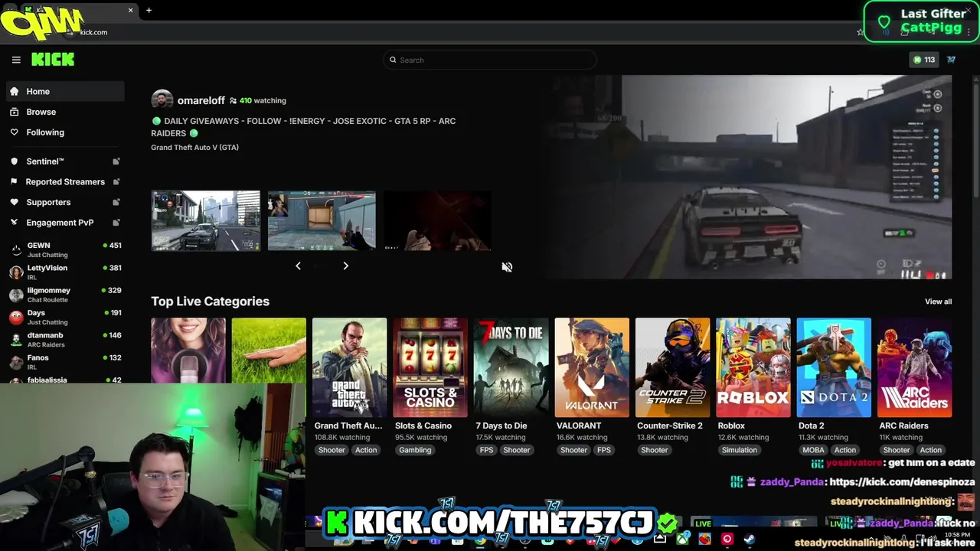Click the FPS tag under 7 Days to Die
The height and width of the screenshot is (551, 980).
point(486,450)
